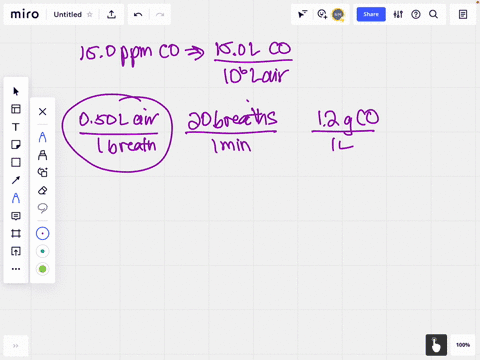
Task: Choose the eraser tool
Action: click(x=42, y=190)
